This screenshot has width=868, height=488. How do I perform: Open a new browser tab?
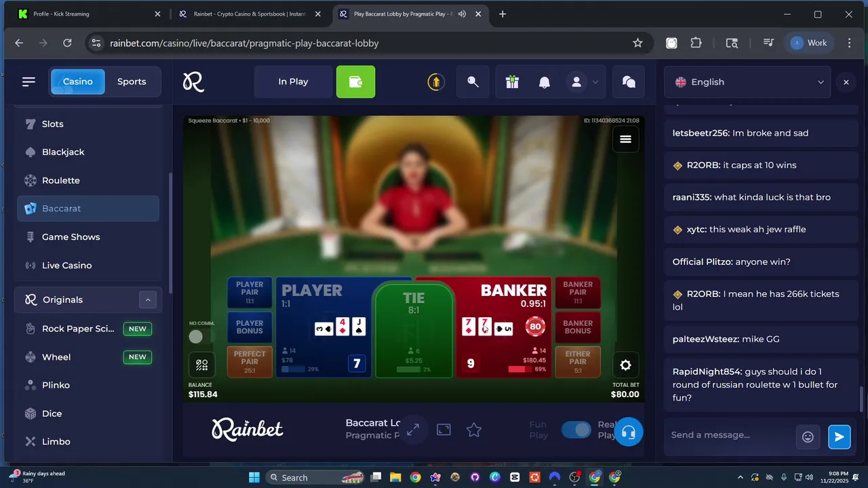tap(502, 14)
